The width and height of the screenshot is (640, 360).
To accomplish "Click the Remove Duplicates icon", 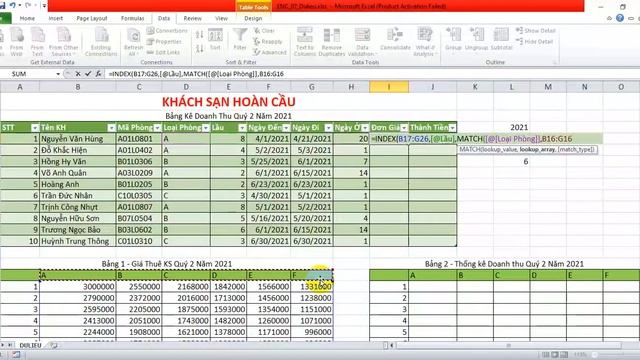I will tap(331, 42).
